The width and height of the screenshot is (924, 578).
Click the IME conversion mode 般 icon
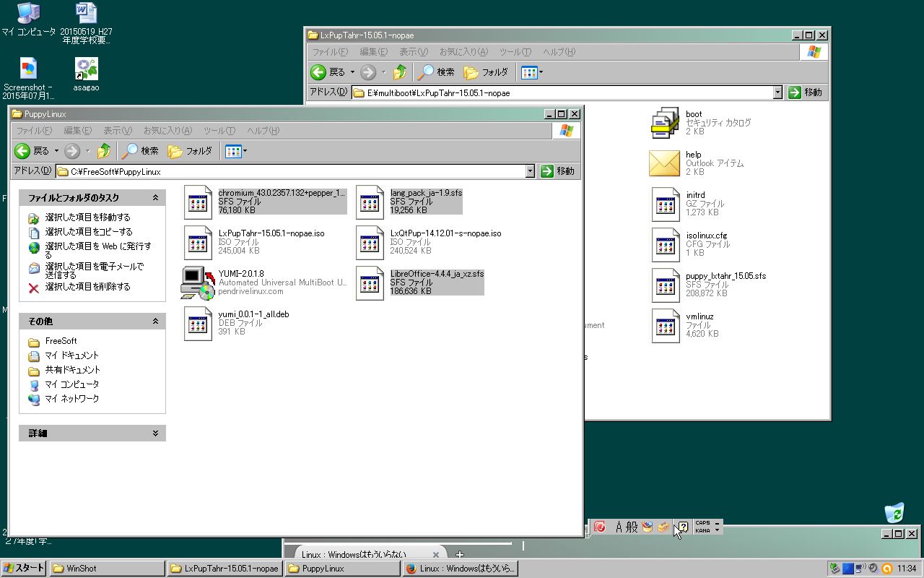tap(632, 527)
